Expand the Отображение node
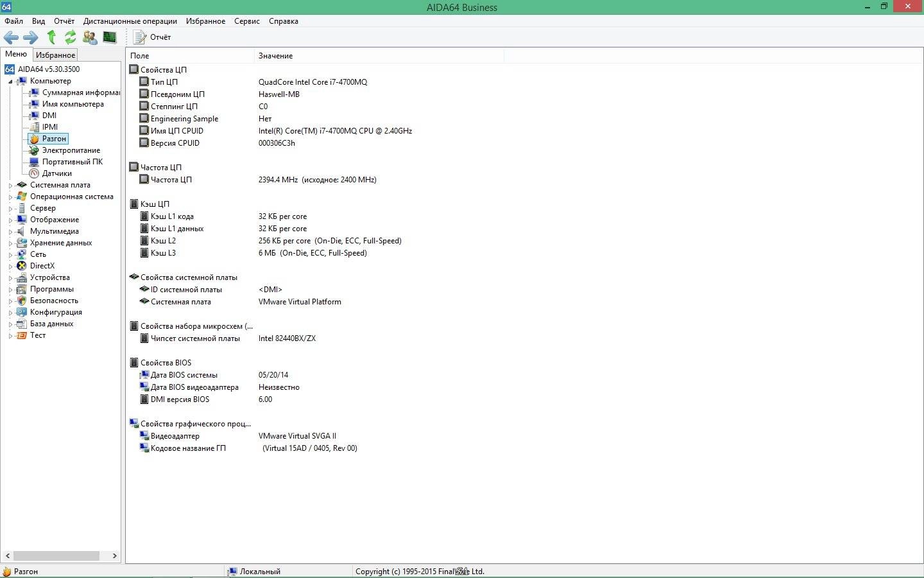 pyautogui.click(x=10, y=220)
